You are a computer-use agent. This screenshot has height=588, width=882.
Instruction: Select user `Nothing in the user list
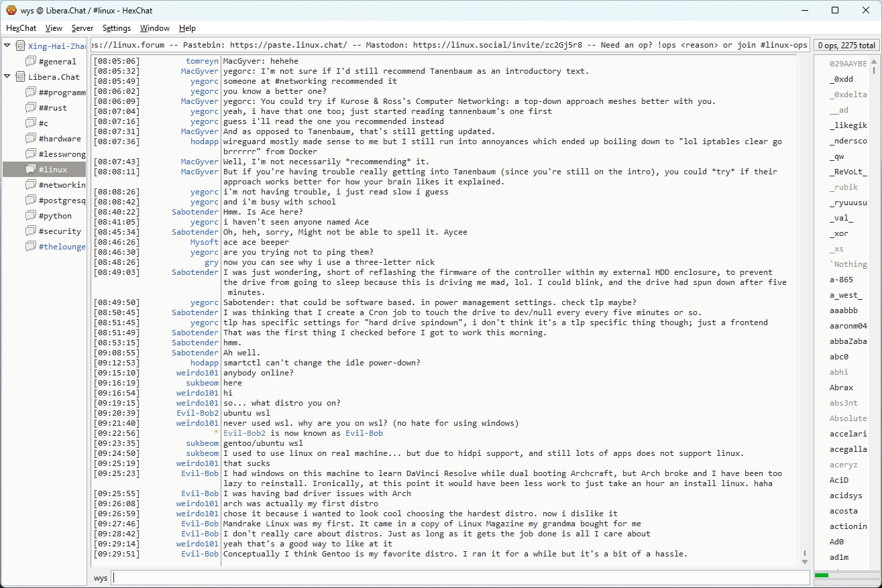tap(848, 264)
